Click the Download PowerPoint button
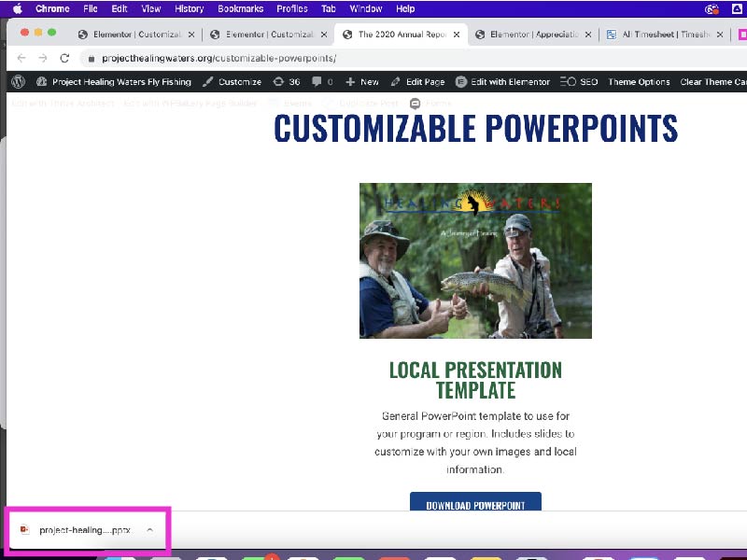The height and width of the screenshot is (560, 747). (x=475, y=502)
